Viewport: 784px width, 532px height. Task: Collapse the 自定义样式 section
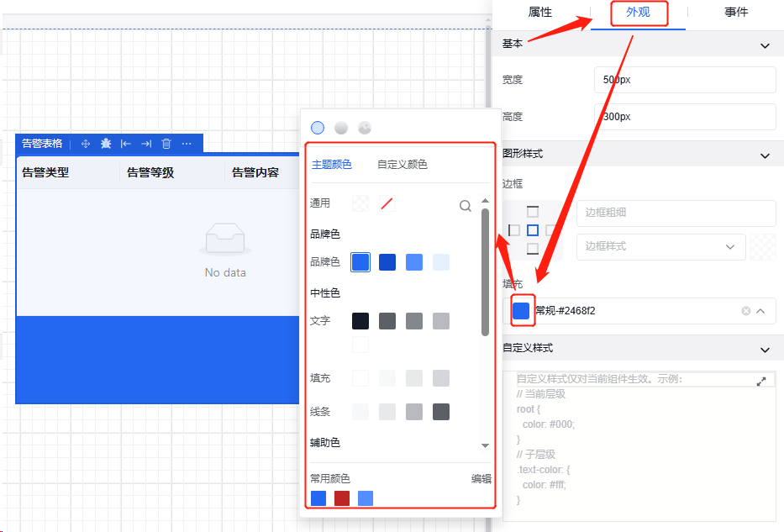coord(765,350)
